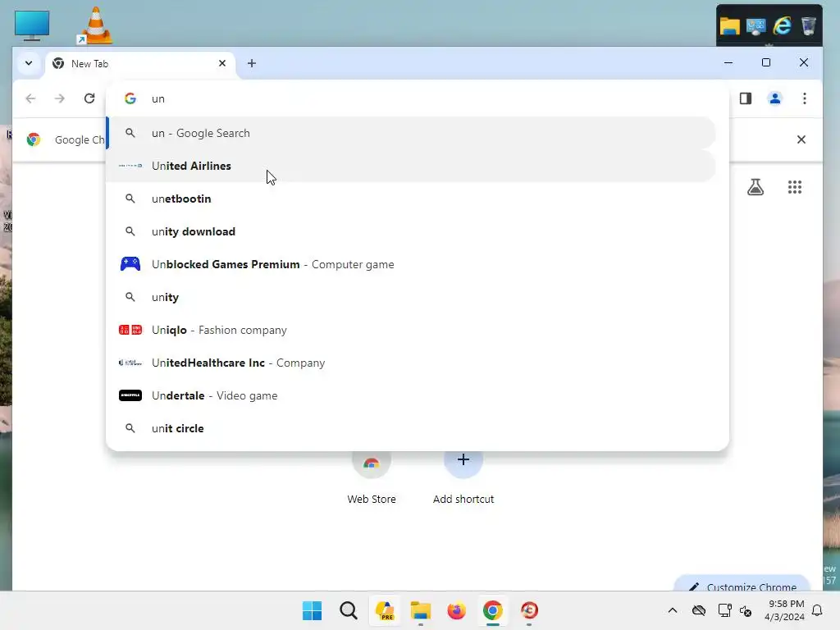Click the Chrome taskbar icon

click(493, 610)
